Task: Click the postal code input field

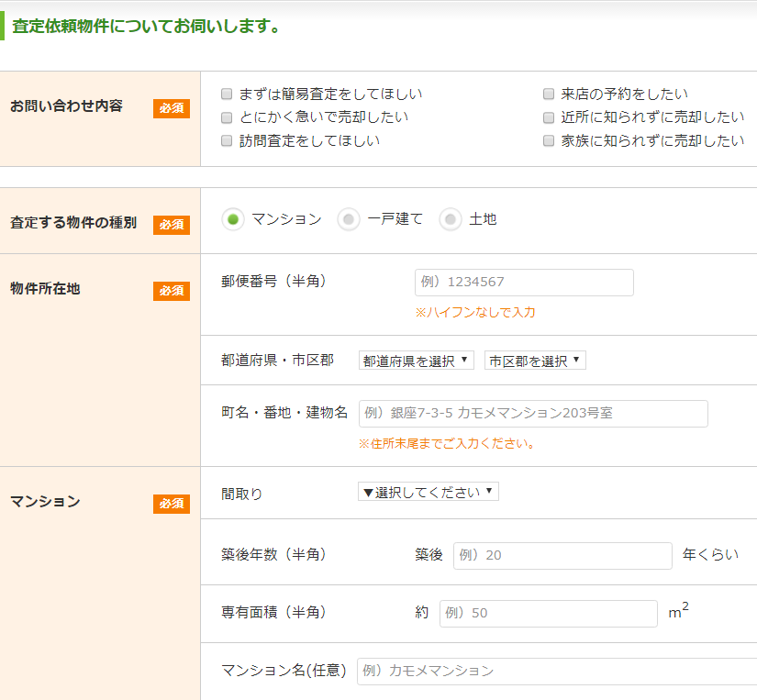Action: point(523,282)
